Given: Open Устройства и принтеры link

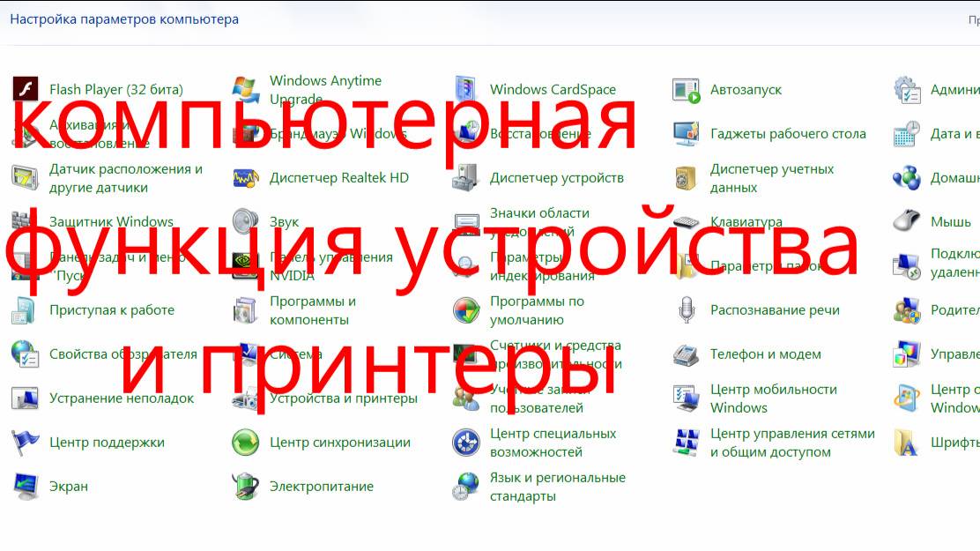Looking at the screenshot, I should [x=344, y=398].
